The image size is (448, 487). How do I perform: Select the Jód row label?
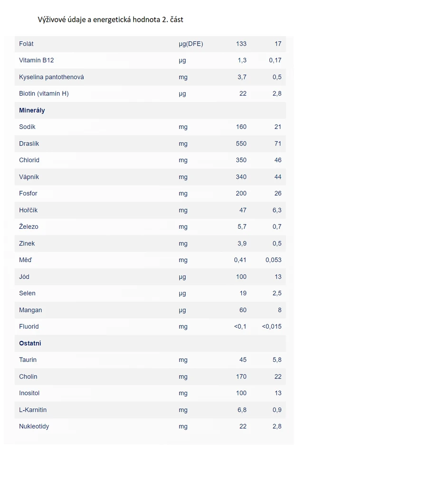24,276
